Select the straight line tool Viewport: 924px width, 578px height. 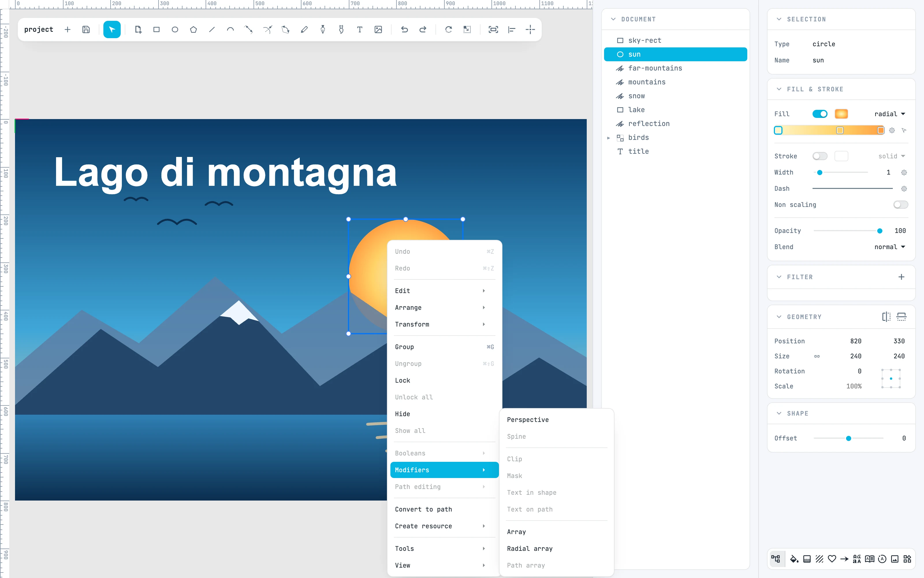[212, 29]
